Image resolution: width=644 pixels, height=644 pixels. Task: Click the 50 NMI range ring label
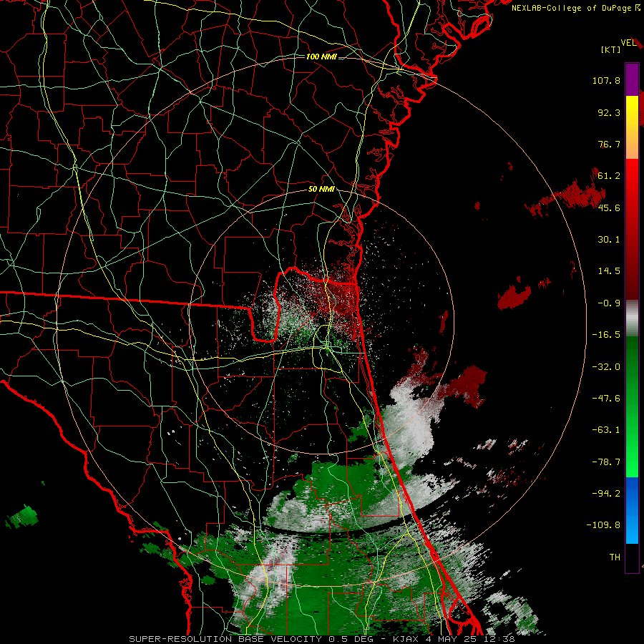click(x=321, y=189)
